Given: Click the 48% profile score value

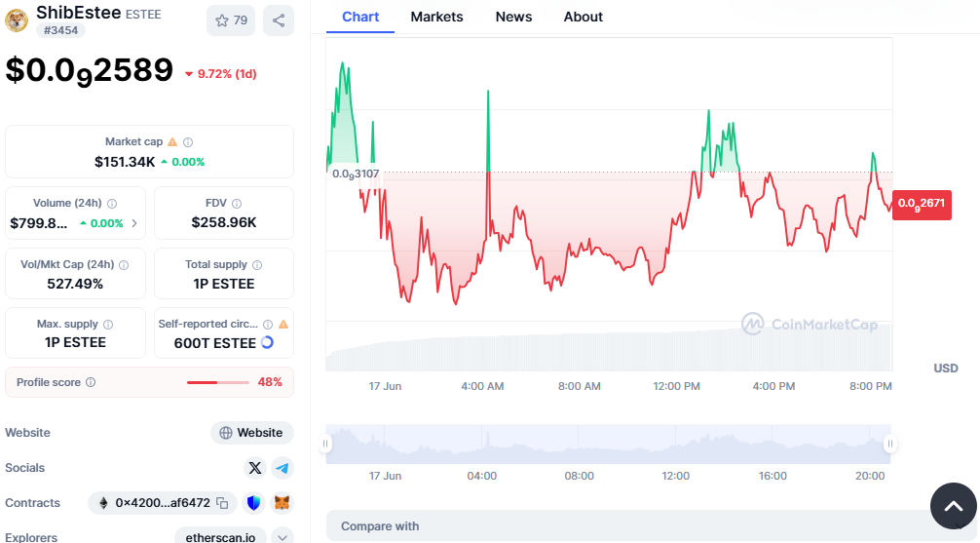Looking at the screenshot, I should click(270, 382).
